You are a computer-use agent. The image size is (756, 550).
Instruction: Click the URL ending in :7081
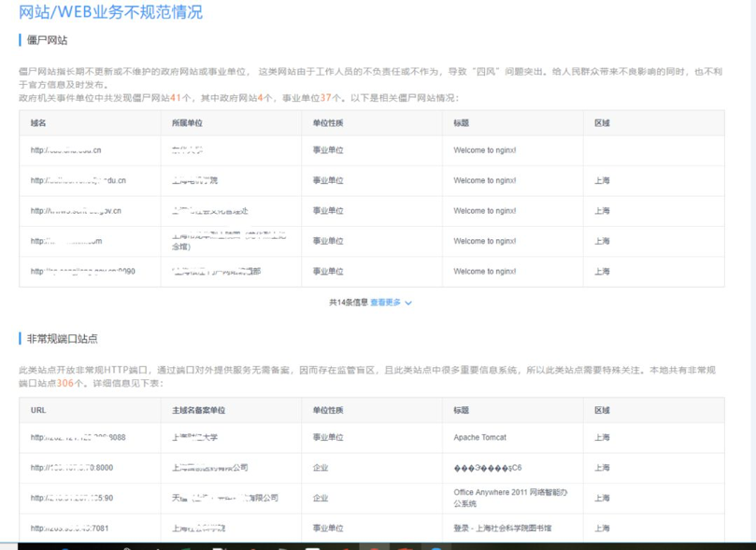point(69,529)
